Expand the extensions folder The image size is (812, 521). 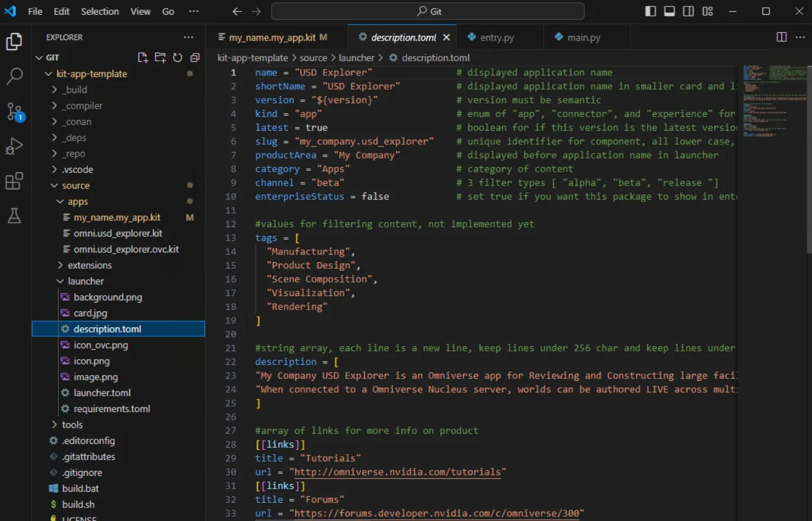point(89,266)
